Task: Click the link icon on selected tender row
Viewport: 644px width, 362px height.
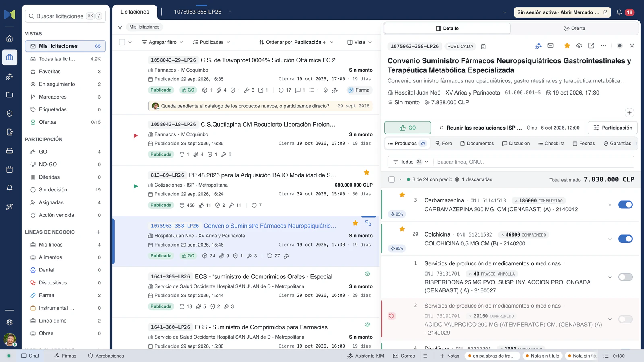Action: [x=368, y=223]
